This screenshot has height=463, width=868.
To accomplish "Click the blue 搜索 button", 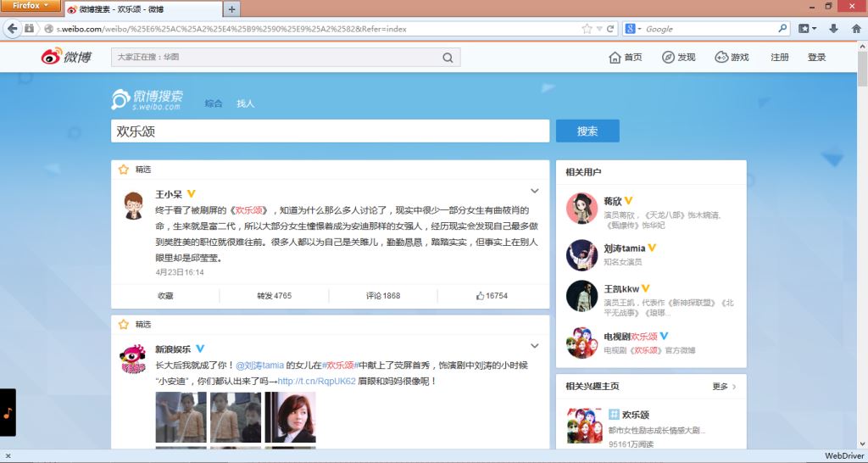I will click(x=587, y=131).
